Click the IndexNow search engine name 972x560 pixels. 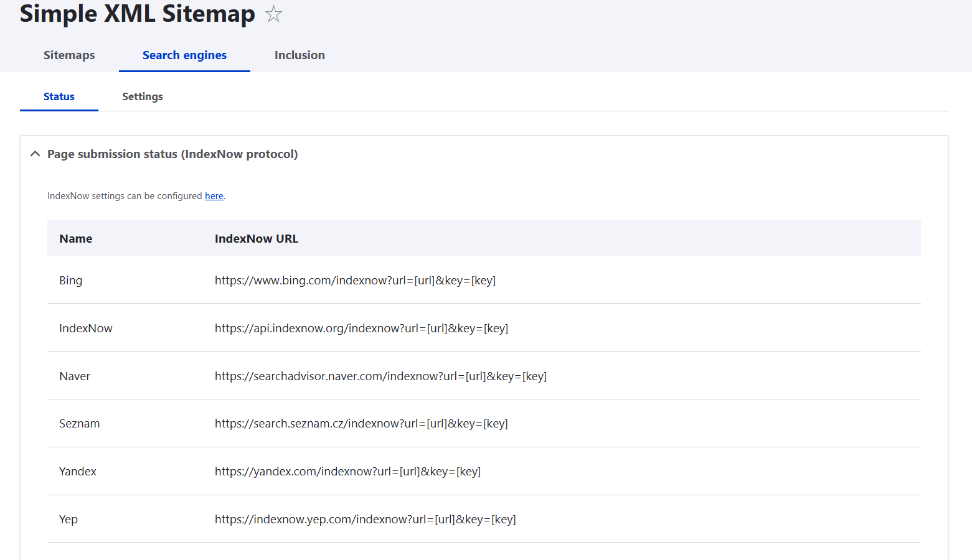[85, 328]
